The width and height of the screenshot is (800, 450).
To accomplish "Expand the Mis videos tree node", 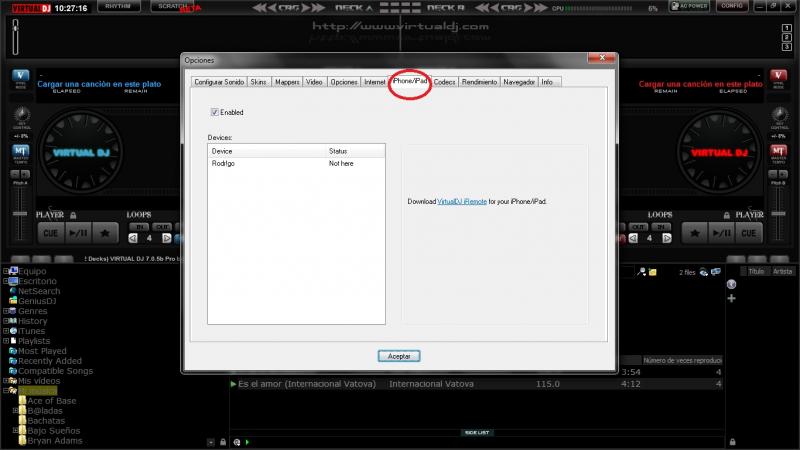I will 6,381.
